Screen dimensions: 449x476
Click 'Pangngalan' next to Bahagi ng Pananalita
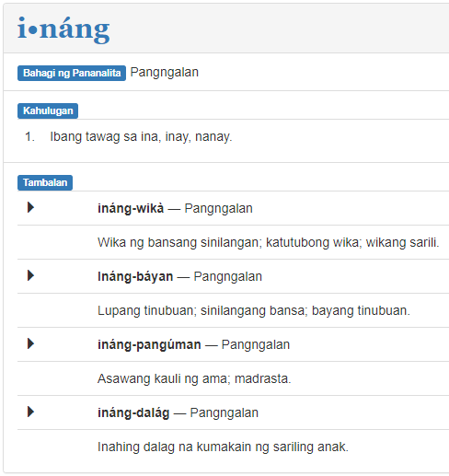[x=165, y=73]
